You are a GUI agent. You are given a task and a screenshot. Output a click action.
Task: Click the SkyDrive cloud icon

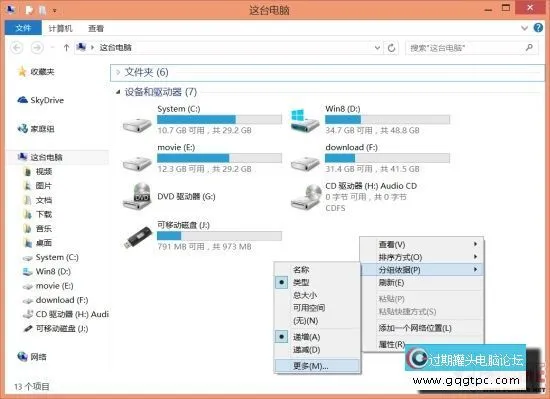pyautogui.click(x=22, y=100)
